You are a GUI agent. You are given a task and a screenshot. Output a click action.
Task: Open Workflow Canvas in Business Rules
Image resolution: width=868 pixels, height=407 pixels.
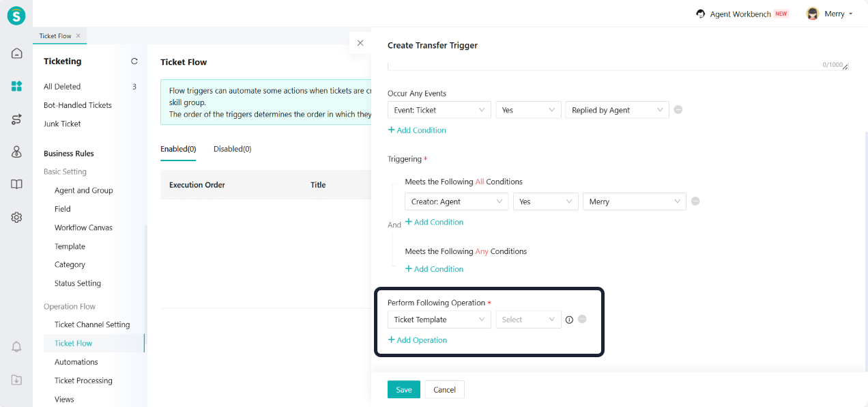pyautogui.click(x=83, y=227)
